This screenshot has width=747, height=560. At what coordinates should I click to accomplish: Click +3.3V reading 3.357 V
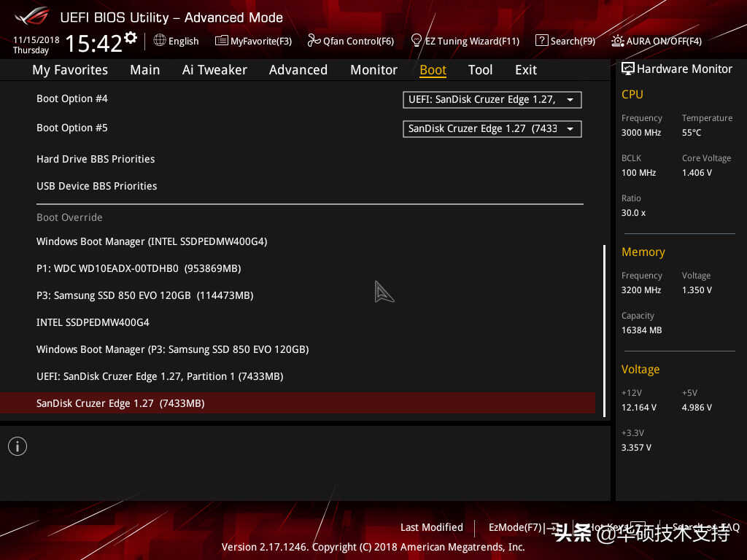click(636, 448)
